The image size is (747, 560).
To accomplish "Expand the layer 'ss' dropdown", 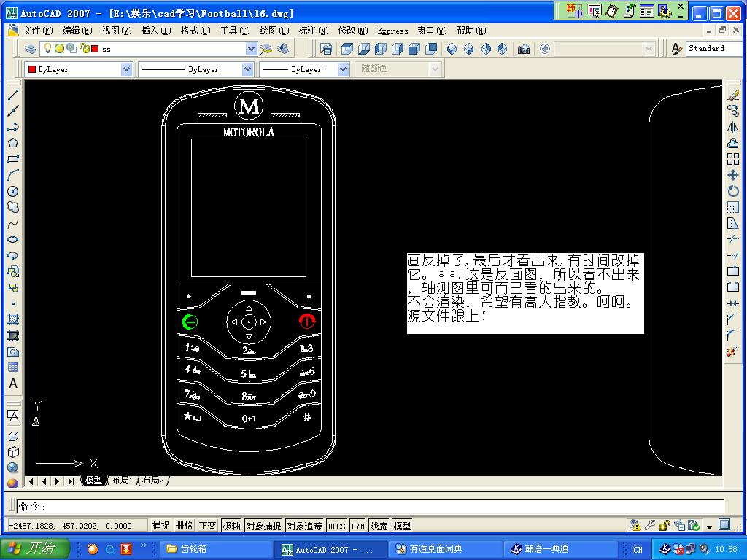I will tap(251, 49).
